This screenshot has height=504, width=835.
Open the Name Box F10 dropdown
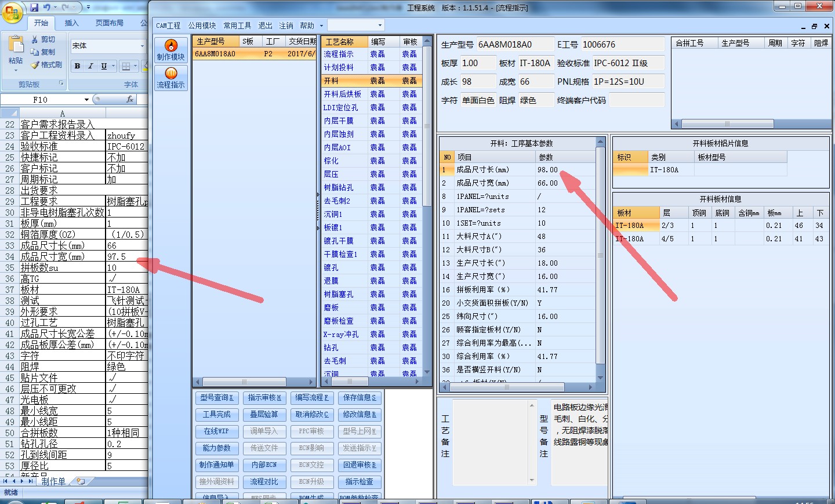pos(86,100)
